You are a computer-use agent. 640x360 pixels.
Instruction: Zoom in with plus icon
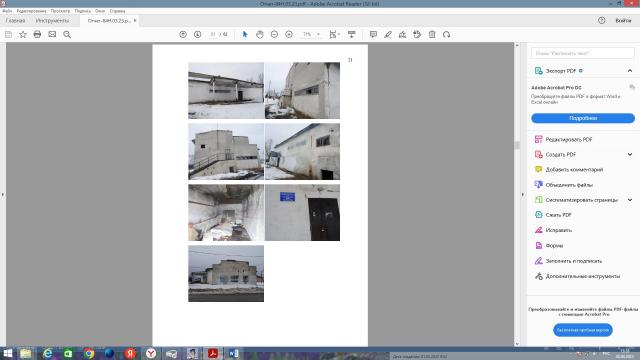point(289,34)
